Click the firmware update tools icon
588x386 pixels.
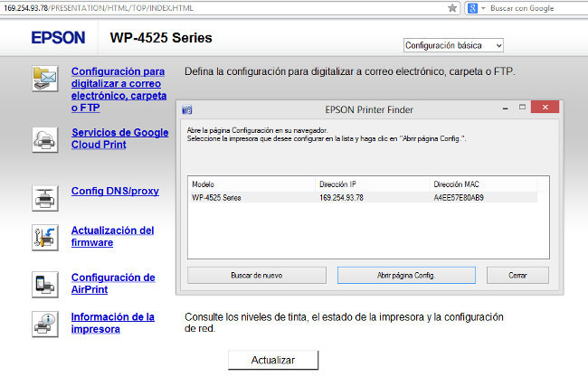pos(45,238)
